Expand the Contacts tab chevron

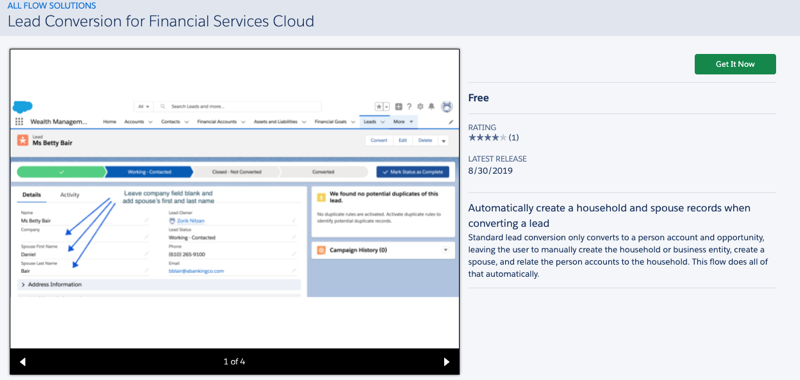coord(187,122)
